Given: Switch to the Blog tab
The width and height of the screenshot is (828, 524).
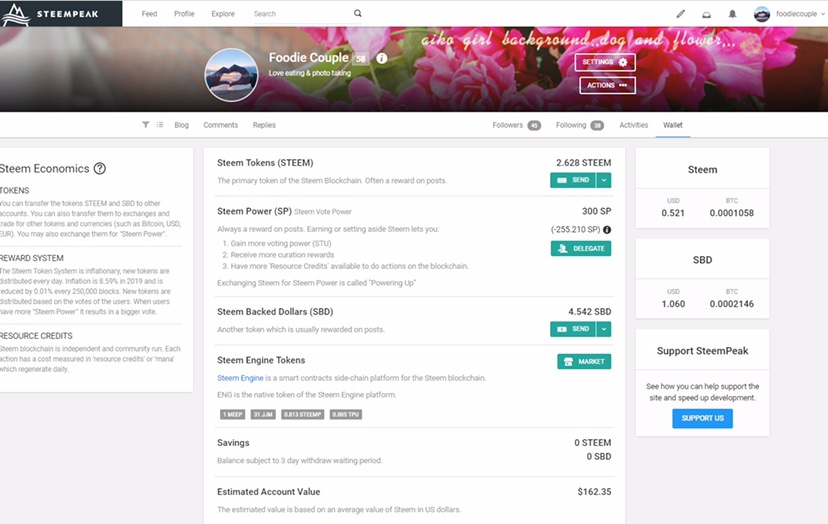Looking at the screenshot, I should [x=181, y=125].
